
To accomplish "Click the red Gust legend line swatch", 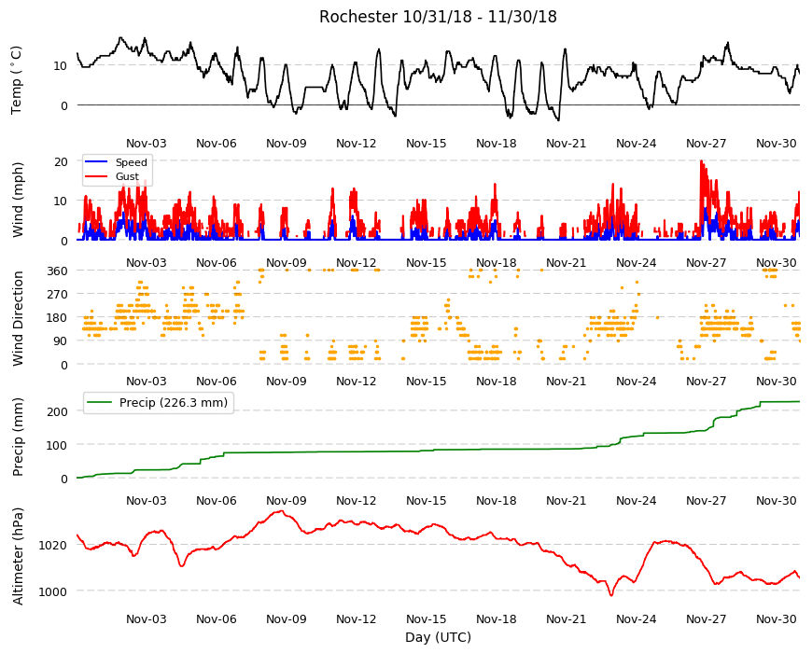I will [96, 176].
